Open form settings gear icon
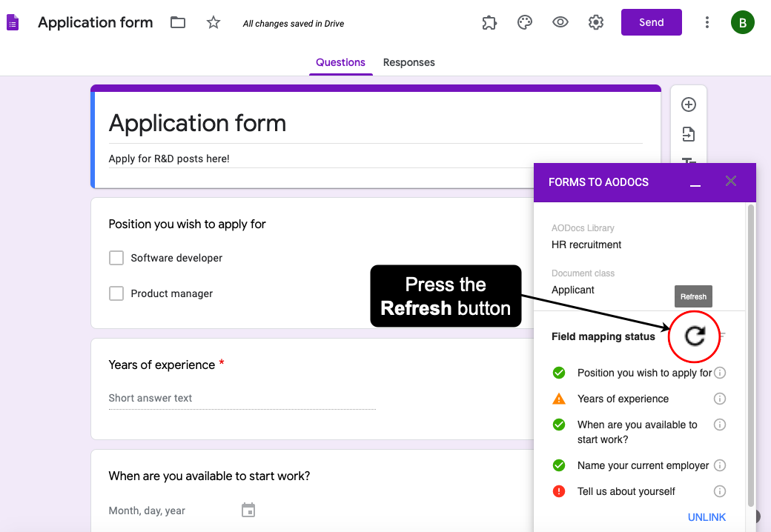This screenshot has height=532, width=771. pyautogui.click(x=596, y=22)
